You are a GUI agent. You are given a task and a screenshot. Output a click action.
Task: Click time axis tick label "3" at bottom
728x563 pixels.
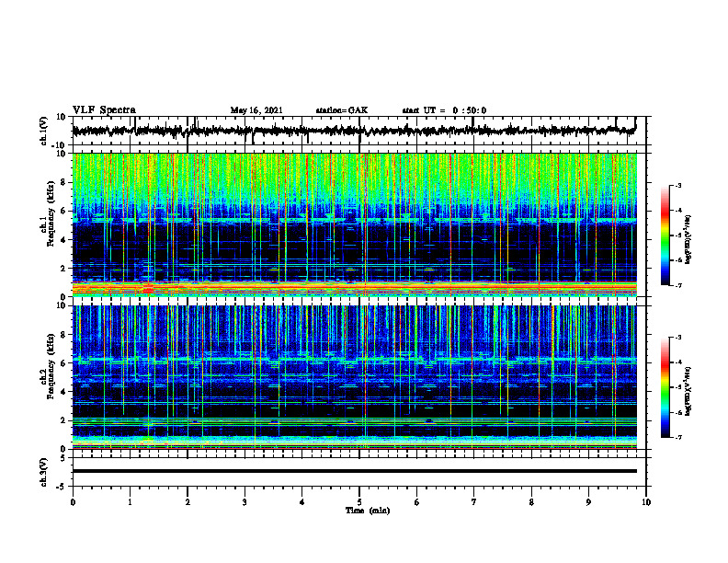(245, 502)
